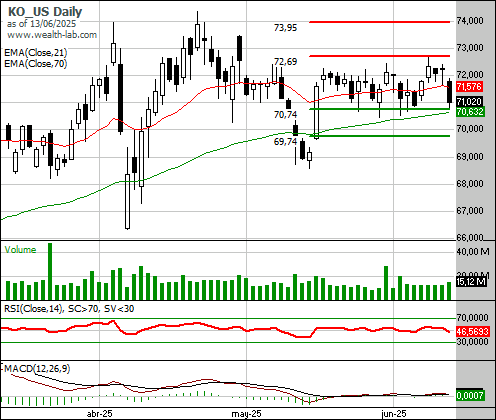This screenshot has width=496, height=420.
Task: Click the 70,0000 RSI axis label
Action: pos(472,318)
